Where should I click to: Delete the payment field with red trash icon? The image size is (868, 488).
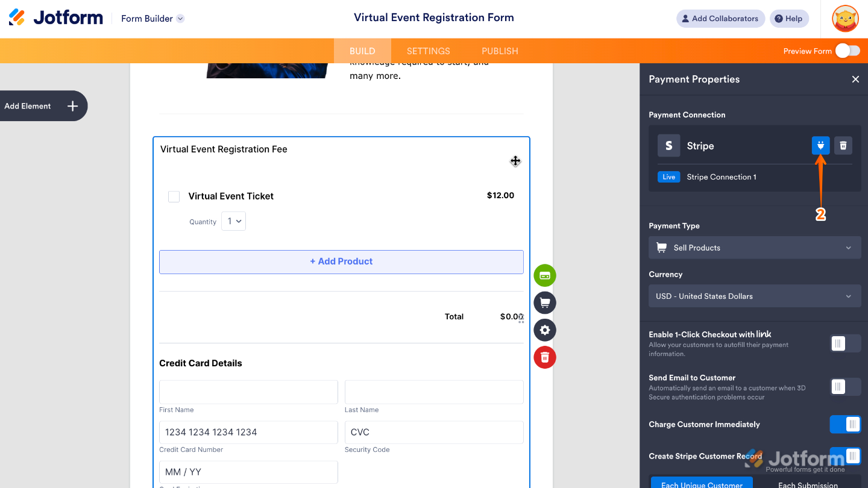[x=545, y=357]
